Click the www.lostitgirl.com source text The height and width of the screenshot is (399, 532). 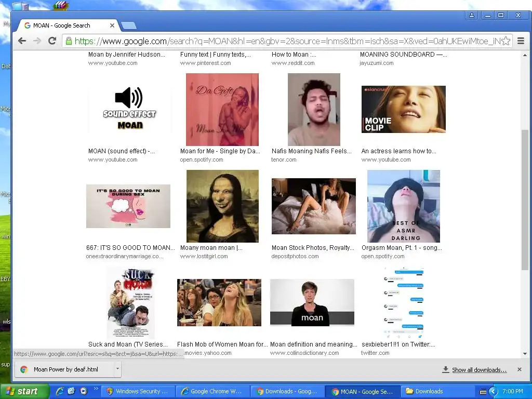pyautogui.click(x=204, y=256)
